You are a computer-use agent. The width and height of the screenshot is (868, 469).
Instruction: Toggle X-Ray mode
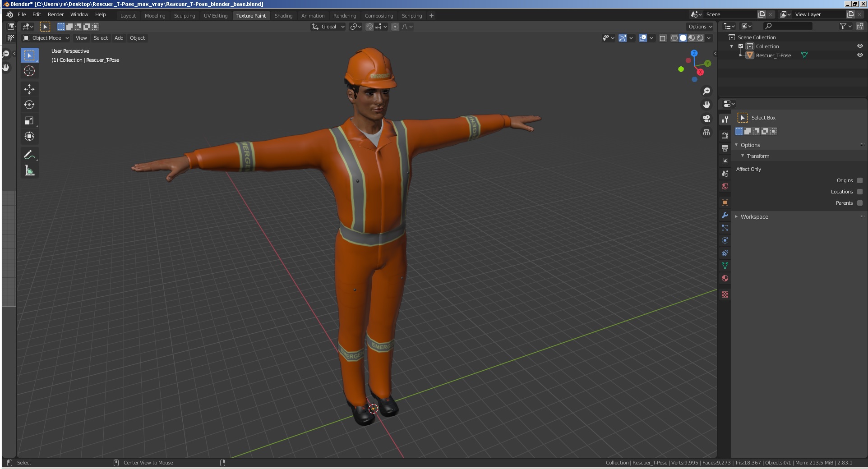click(663, 38)
